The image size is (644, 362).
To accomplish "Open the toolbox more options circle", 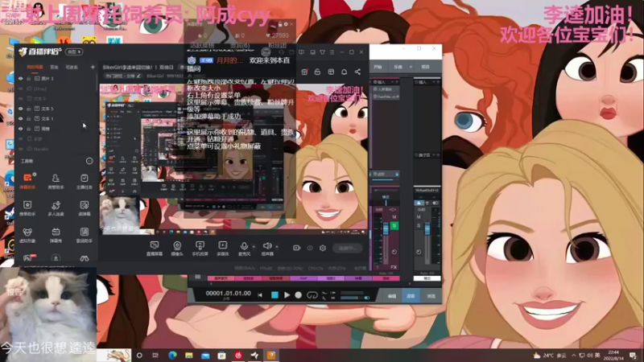I will click(89, 161).
